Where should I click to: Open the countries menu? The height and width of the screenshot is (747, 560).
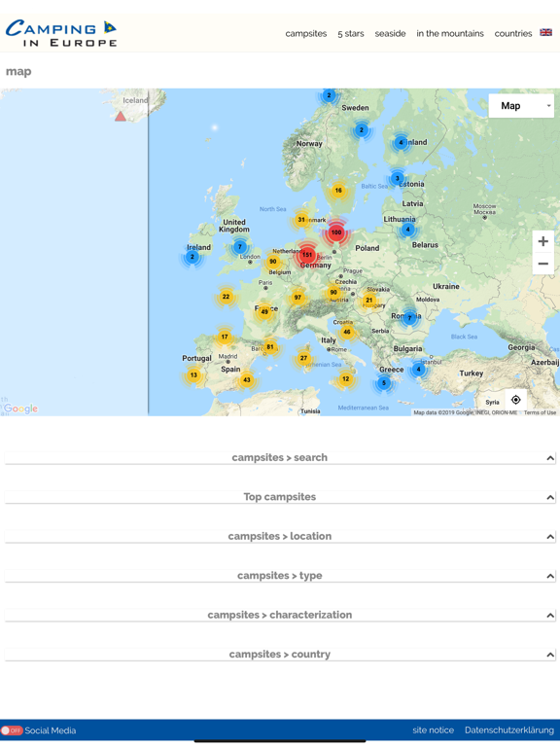tap(513, 33)
